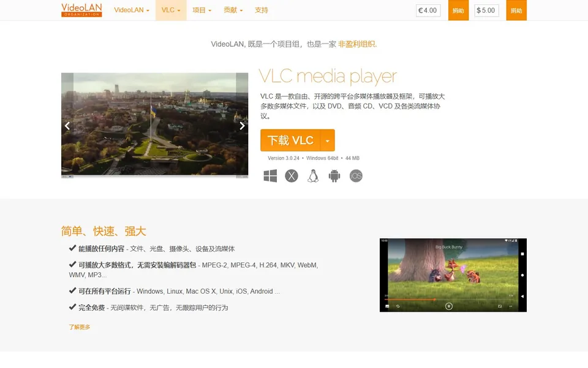Select the Android platform icon

pyautogui.click(x=334, y=176)
